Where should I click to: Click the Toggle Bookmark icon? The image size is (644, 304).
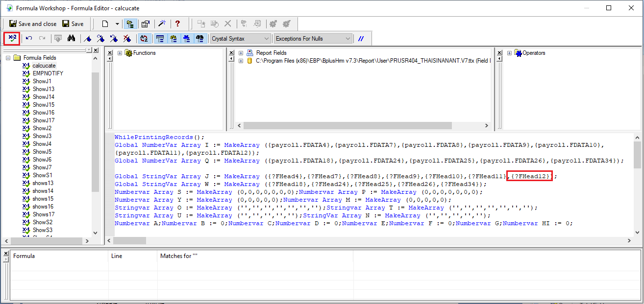click(88, 38)
